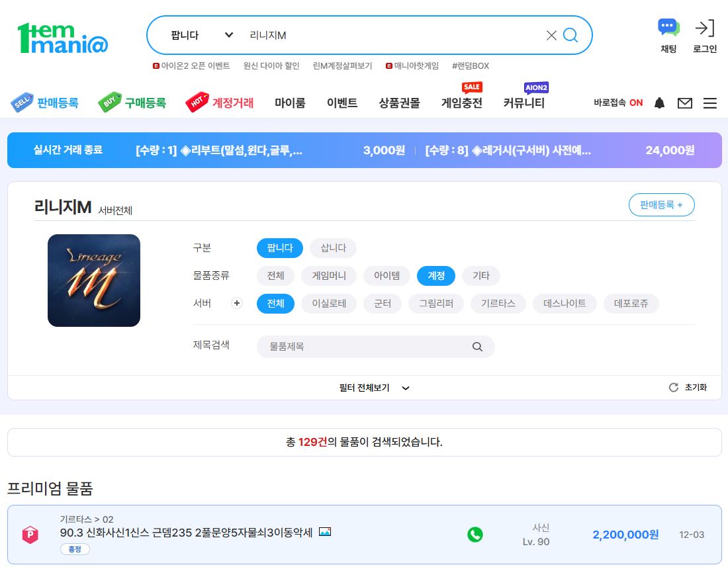
Task: Click the 리니지M main search input
Action: (x=394, y=35)
